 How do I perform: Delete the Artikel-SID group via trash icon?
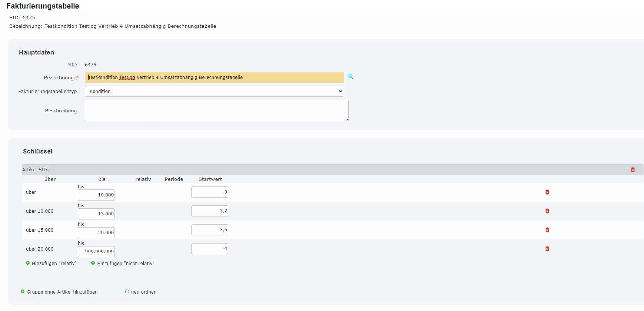[x=633, y=170]
